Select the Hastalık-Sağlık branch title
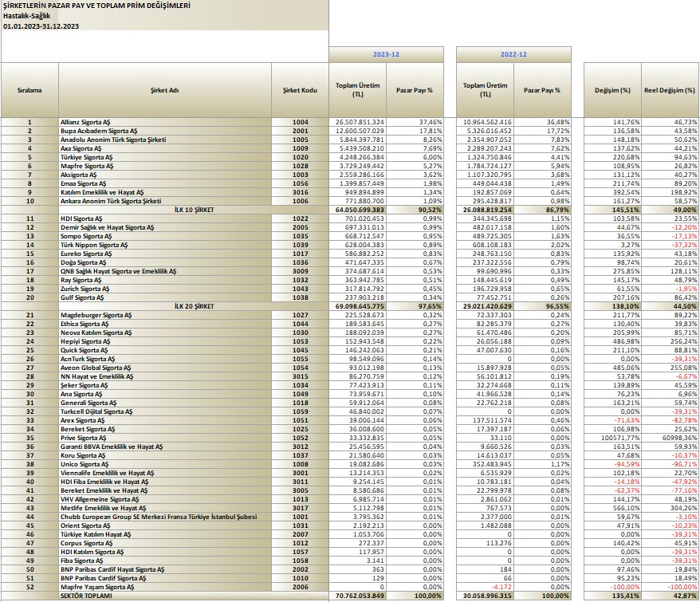This screenshot has height=602, width=700. pyautogui.click(x=27, y=16)
